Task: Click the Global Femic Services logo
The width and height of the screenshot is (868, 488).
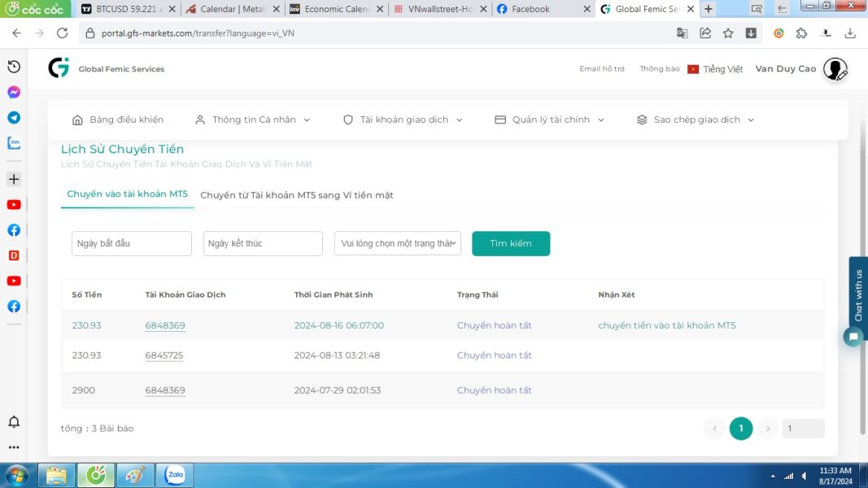Action: (59, 68)
